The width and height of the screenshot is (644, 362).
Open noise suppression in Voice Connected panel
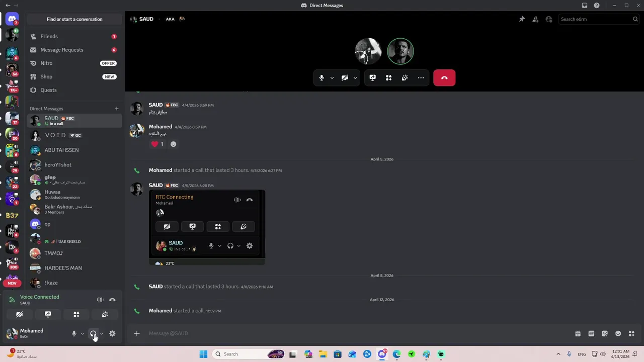coord(100,300)
